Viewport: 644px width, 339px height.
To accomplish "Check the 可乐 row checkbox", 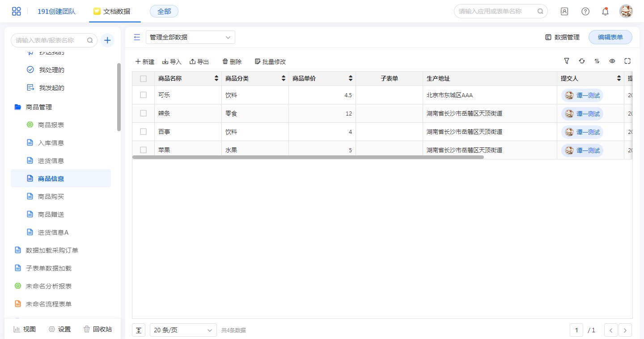I will click(143, 95).
